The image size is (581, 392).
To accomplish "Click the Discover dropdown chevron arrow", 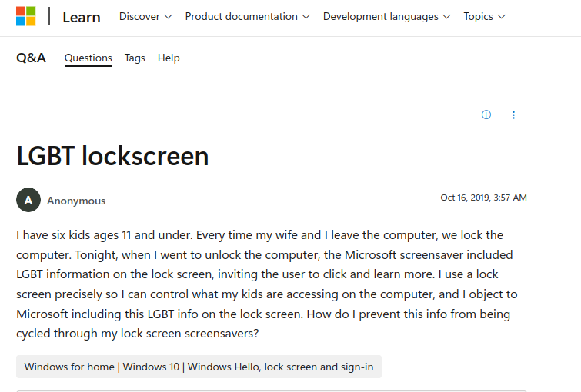I will pos(168,17).
